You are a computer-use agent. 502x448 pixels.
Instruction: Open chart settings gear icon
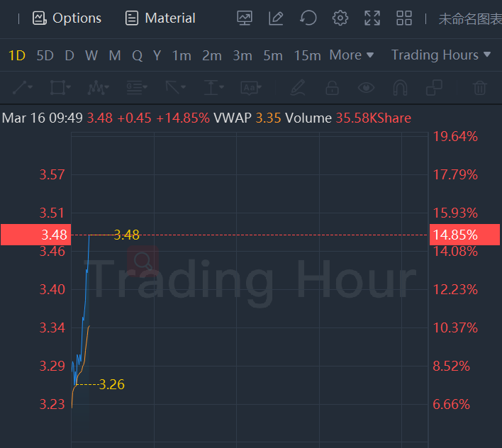click(340, 18)
